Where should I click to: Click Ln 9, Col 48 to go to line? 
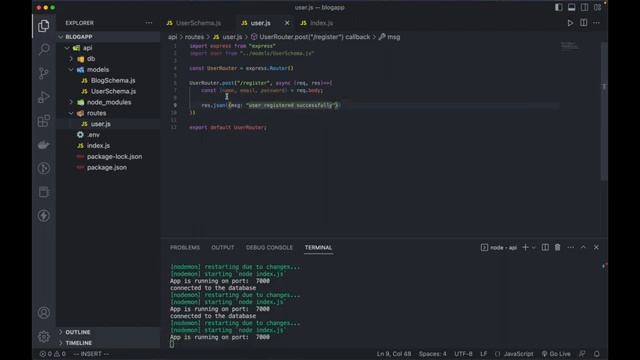point(394,354)
